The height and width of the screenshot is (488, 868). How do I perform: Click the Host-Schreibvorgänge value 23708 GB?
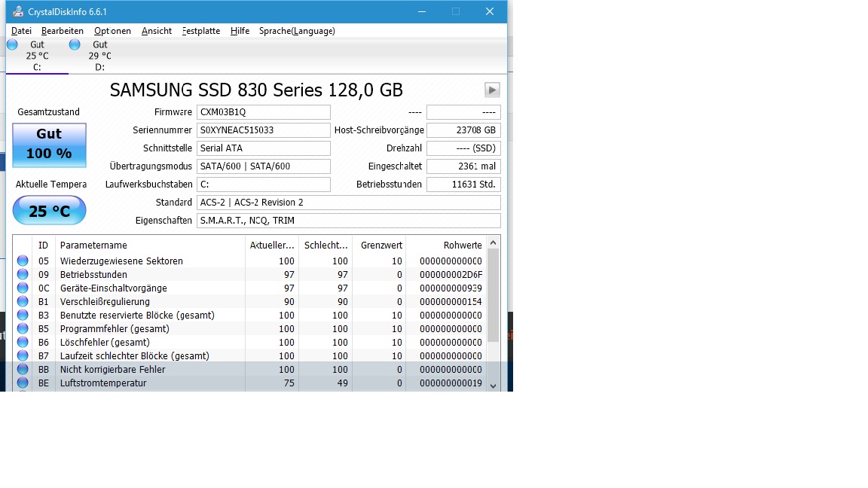pos(464,130)
